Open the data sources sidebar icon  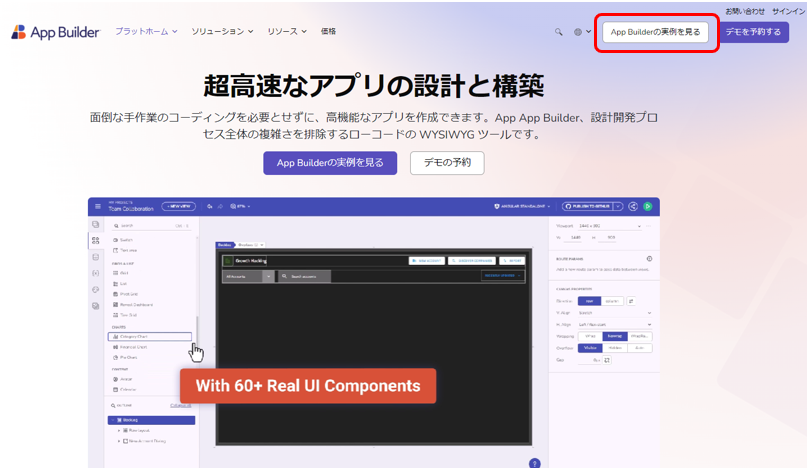[x=96, y=257]
